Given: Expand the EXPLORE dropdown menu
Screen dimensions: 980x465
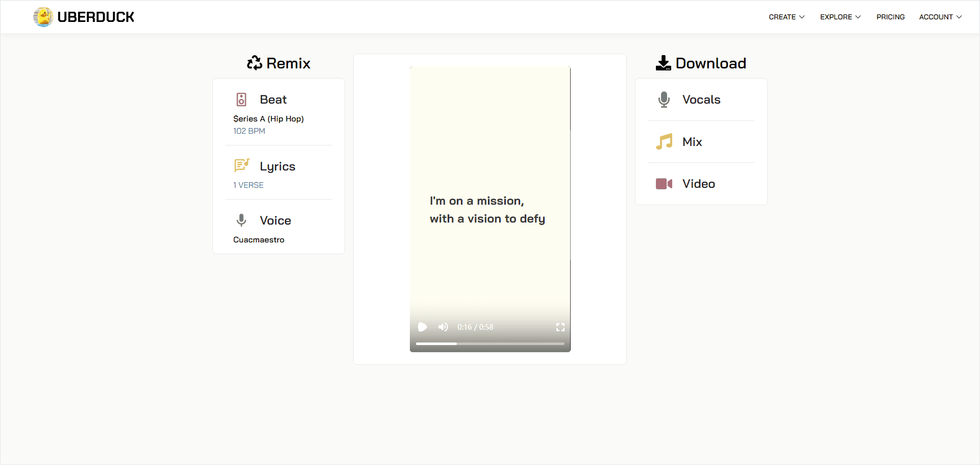Looking at the screenshot, I should (840, 17).
